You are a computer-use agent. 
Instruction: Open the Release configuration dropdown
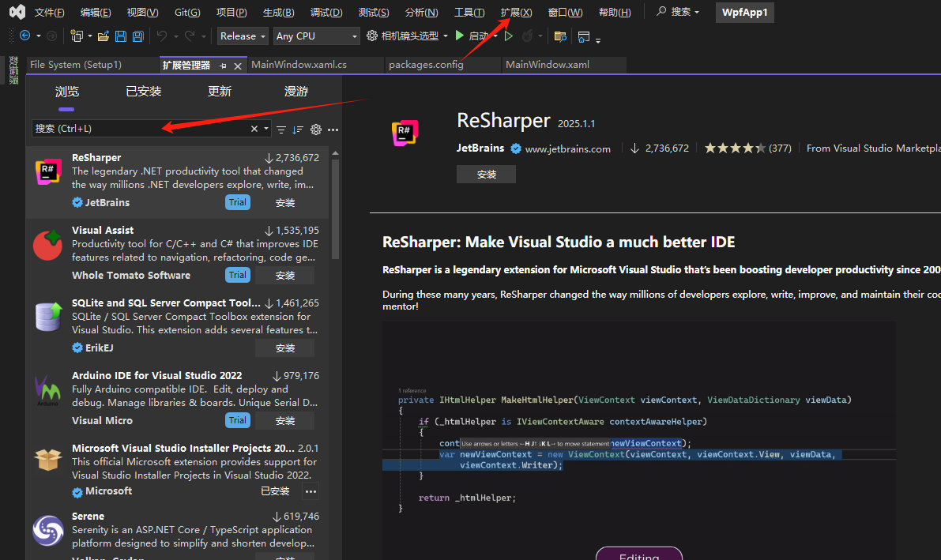243,36
